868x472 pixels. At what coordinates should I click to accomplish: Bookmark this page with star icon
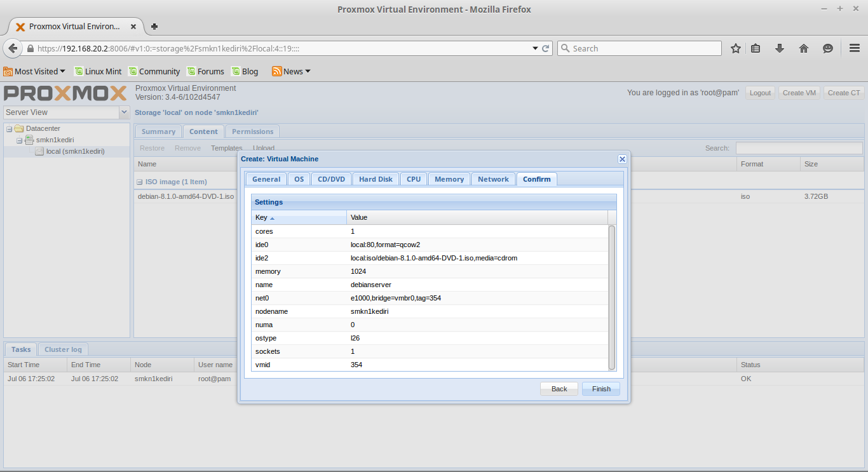click(x=736, y=48)
